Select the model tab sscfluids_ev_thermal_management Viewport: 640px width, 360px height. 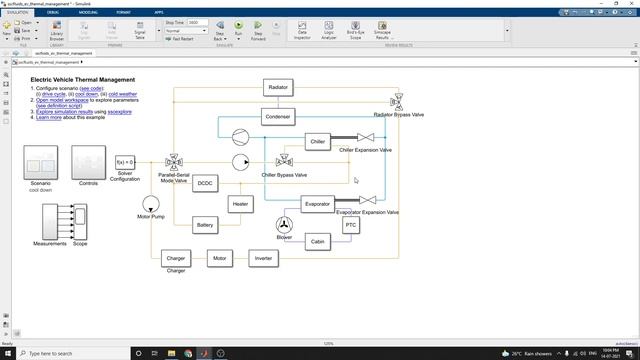[63, 53]
